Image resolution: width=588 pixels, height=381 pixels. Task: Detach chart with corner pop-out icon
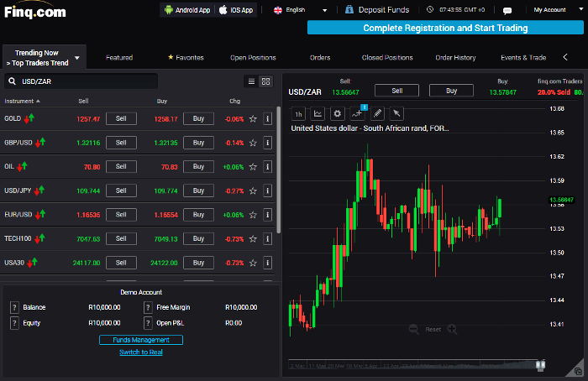pyautogui.click(x=578, y=371)
